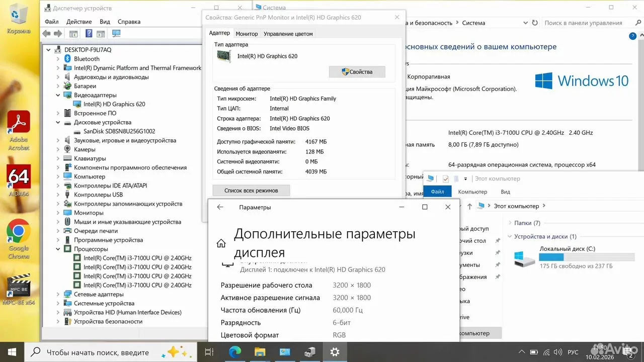Select SanDisk SD8SN8U256G1002 in device tree
Image resolution: width=644 pixels, height=362 pixels.
119,131
